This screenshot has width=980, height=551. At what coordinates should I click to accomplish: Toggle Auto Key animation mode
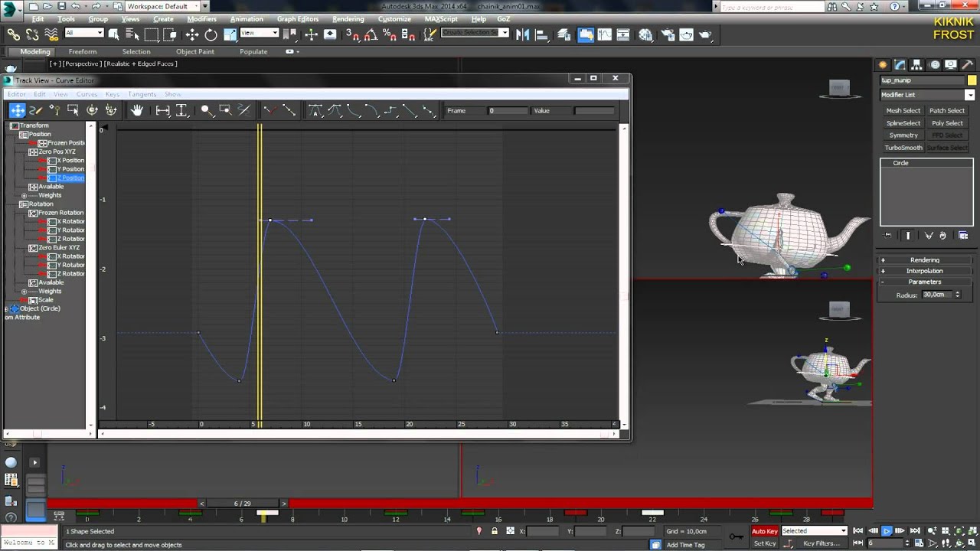(x=764, y=531)
